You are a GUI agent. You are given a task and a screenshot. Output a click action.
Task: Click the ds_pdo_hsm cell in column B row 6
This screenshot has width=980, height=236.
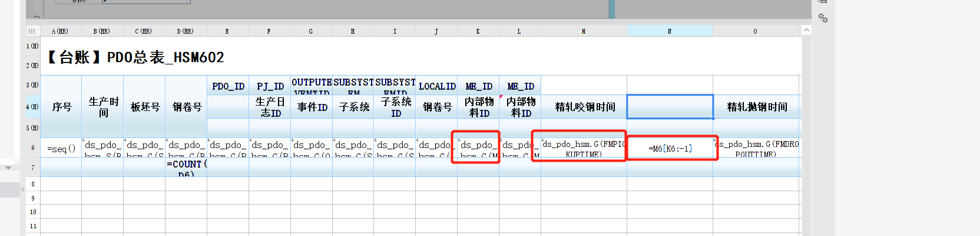tap(103, 148)
